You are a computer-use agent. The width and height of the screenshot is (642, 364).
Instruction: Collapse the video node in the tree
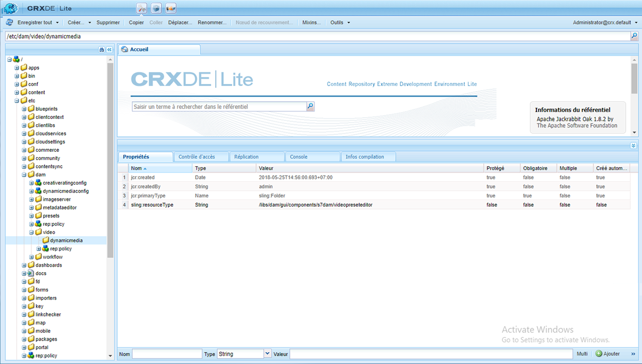pos(32,232)
